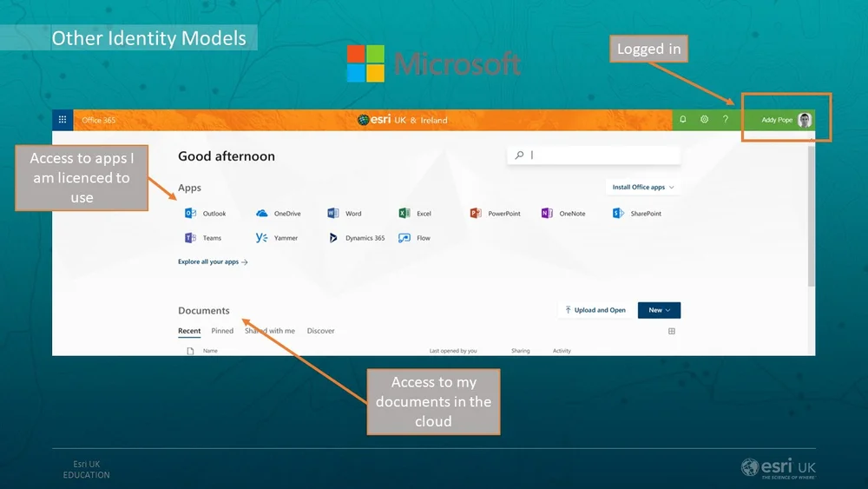
Task: Switch documents to grid view
Action: [x=672, y=331]
